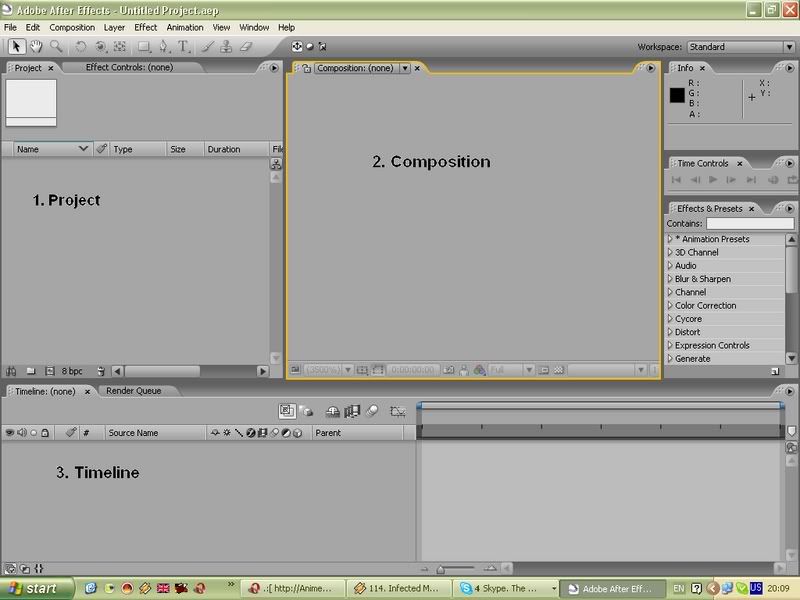Click the show channel RGB icon
Image resolution: width=800 pixels, height=600 pixels.
(479, 370)
